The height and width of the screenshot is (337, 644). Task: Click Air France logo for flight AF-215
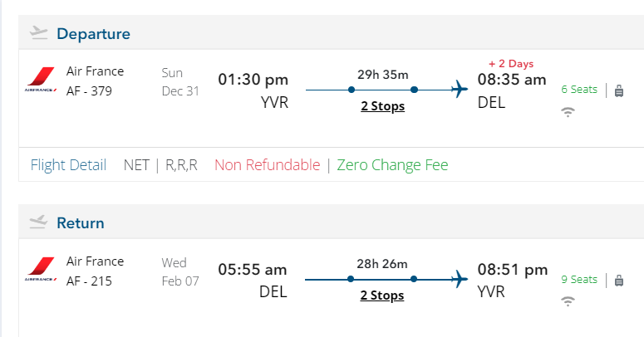(41, 270)
